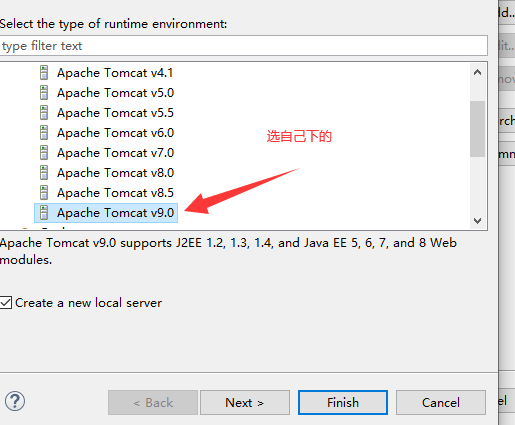
Task: Click the server icon beside Apache Tomcat v8.5
Action: tap(44, 193)
